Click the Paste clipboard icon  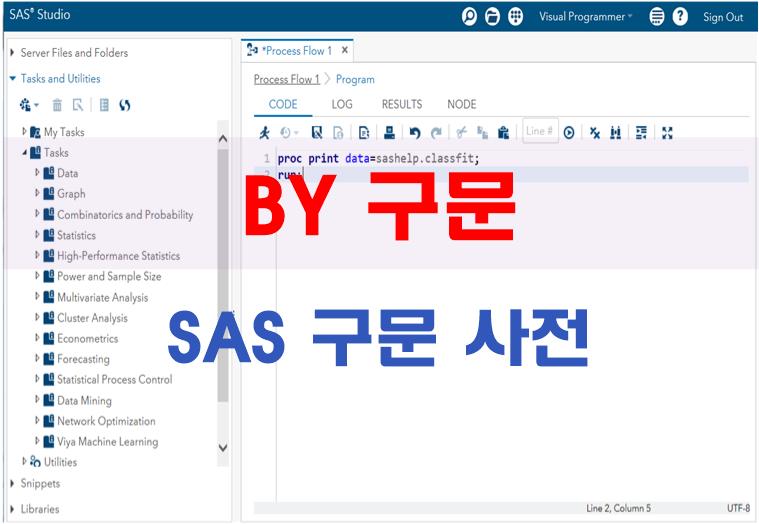pyautogui.click(x=503, y=132)
